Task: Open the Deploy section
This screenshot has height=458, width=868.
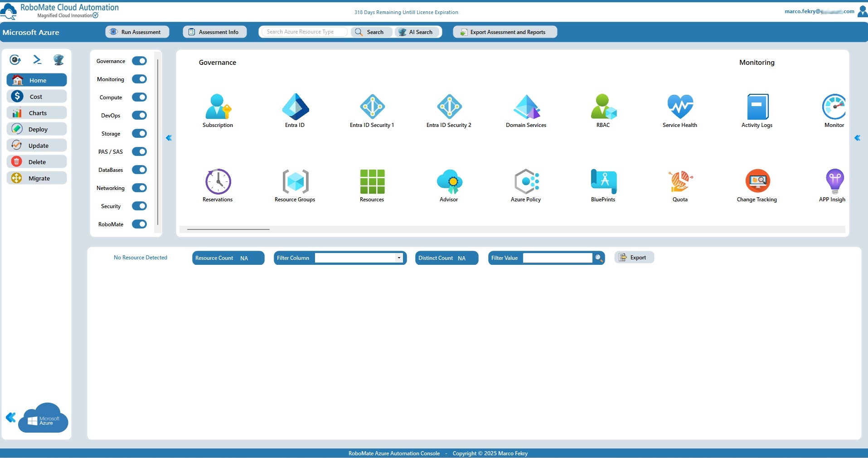Action: click(37, 129)
